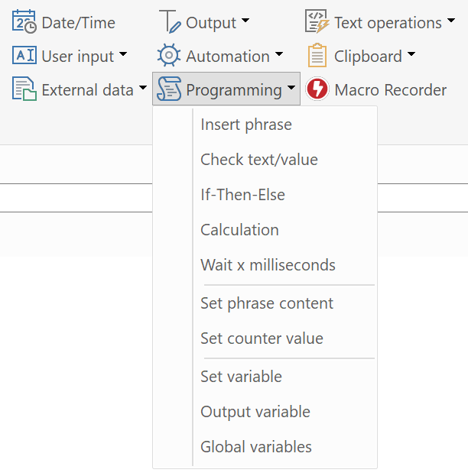
Task: Click the Date/Time calendar icon
Action: tap(24, 21)
